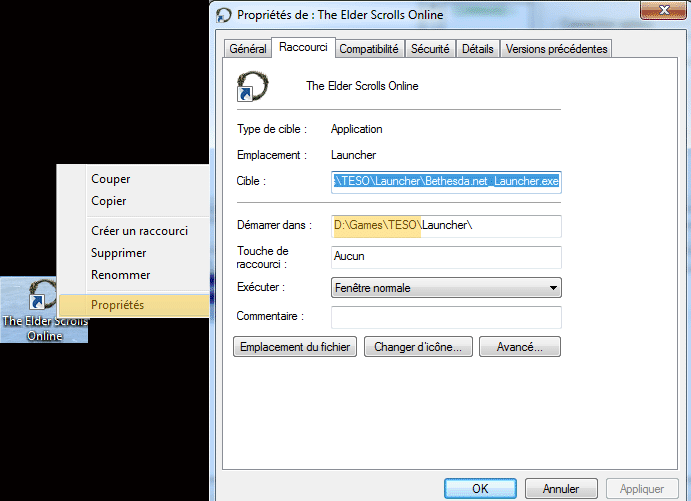Click the 'Launcher' location value text
Image resolution: width=691 pixels, height=501 pixels.
pos(353,155)
